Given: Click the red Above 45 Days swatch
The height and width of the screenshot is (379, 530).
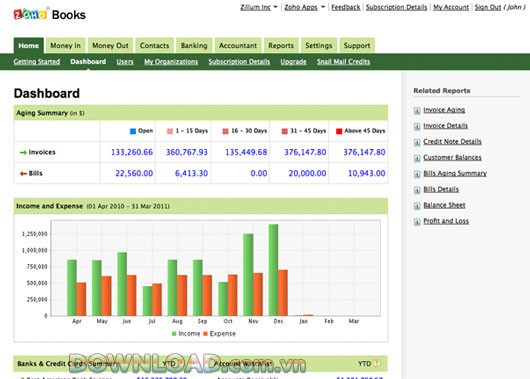Looking at the screenshot, I should [339, 131].
